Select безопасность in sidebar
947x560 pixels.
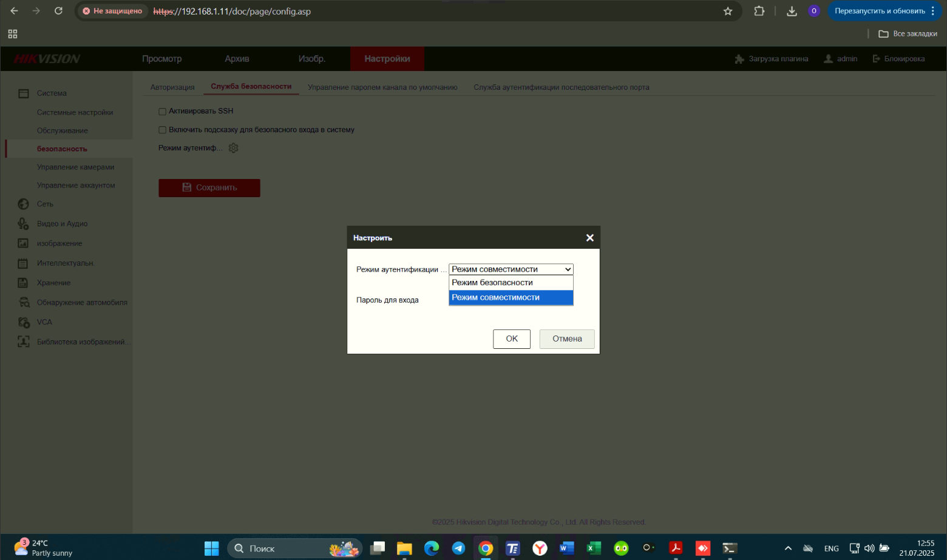(62, 149)
